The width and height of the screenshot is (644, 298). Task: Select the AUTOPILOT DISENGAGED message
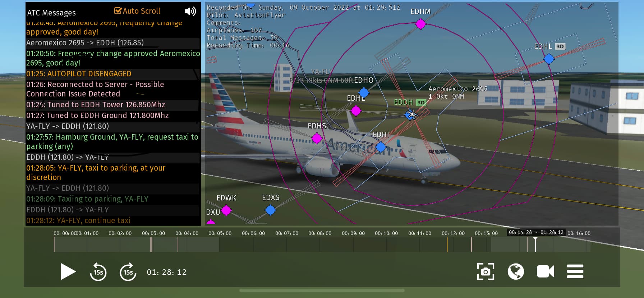113,74
